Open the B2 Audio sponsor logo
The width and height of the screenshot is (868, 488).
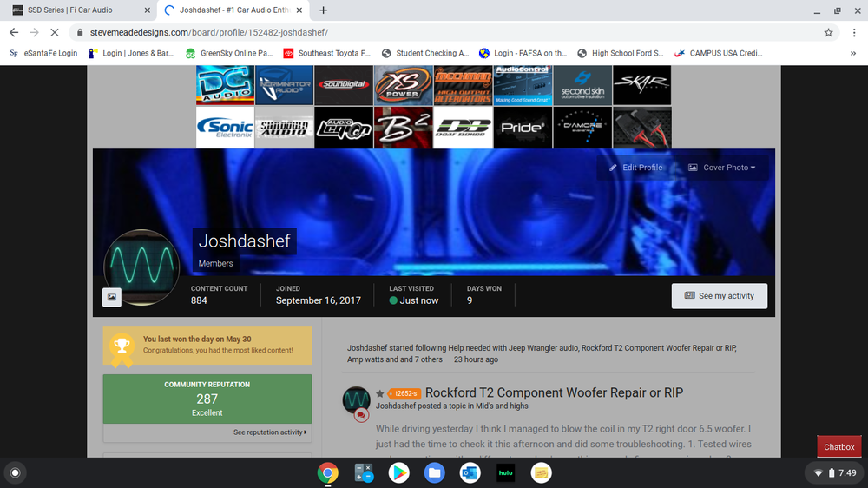pyautogui.click(x=403, y=128)
